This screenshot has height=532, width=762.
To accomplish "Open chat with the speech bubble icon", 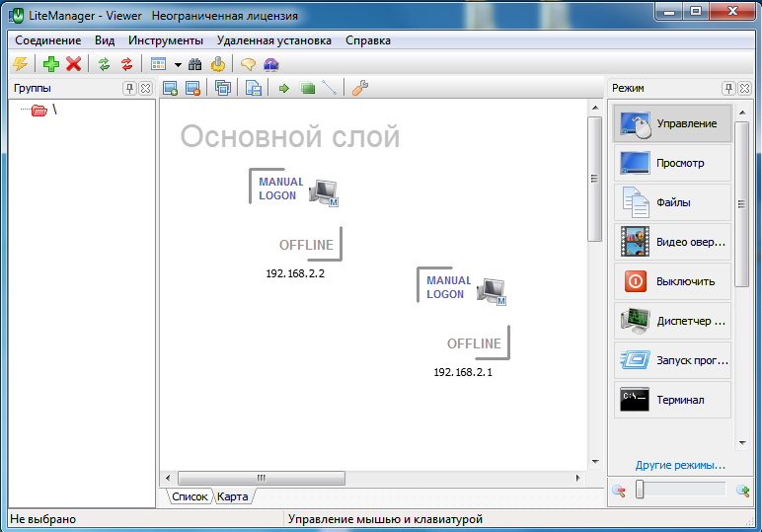I will click(249, 63).
